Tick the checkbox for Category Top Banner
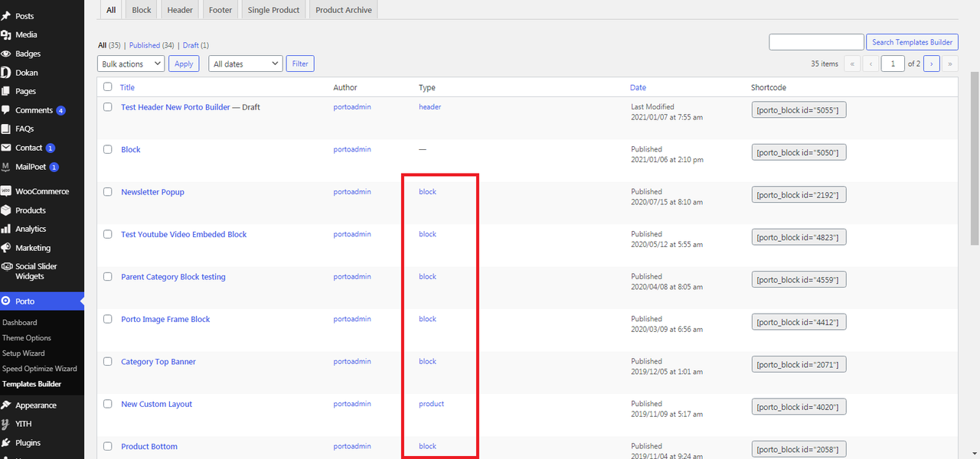Viewport: 980px width, 459px height. (x=108, y=362)
